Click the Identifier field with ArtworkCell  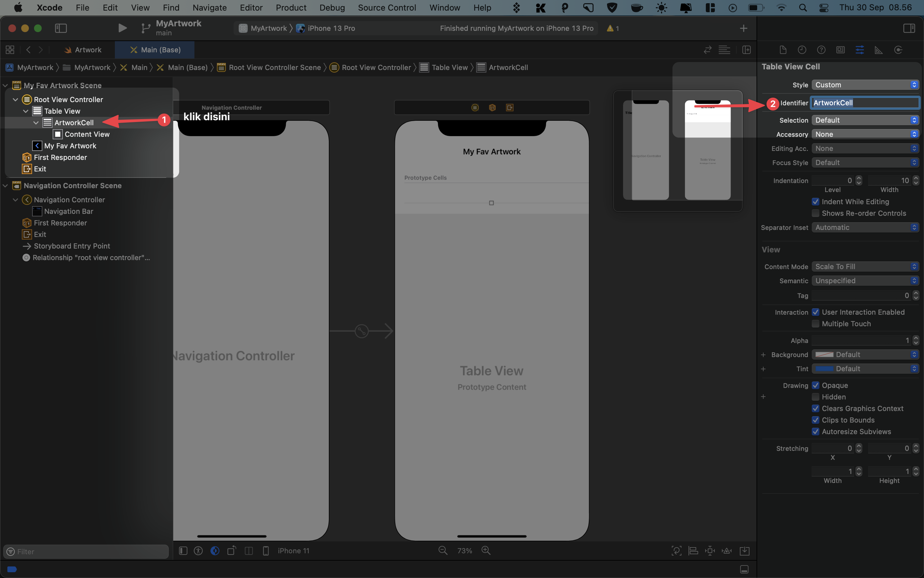[x=865, y=102]
